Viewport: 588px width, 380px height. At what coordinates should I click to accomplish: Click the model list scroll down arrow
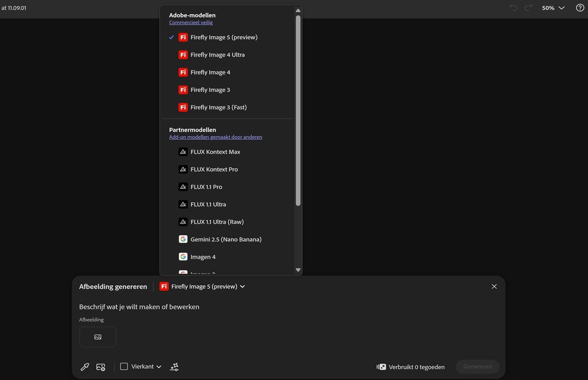pos(298,270)
